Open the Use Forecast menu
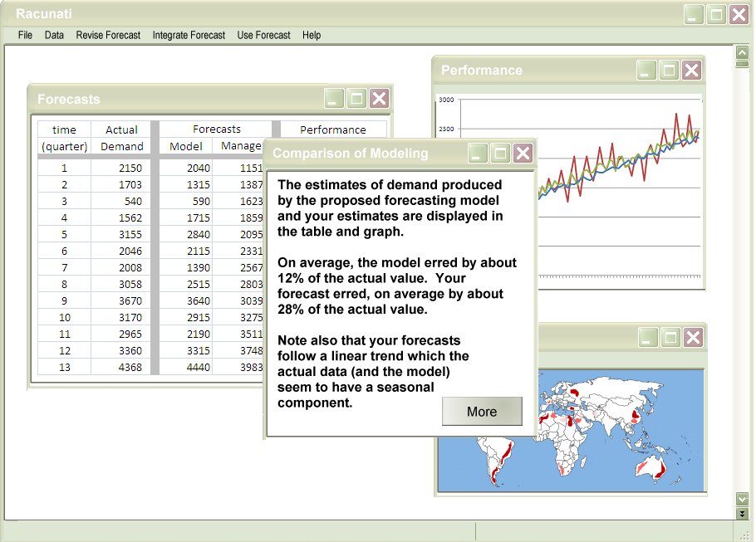Viewport: 756px width, 542px height. coord(263,36)
